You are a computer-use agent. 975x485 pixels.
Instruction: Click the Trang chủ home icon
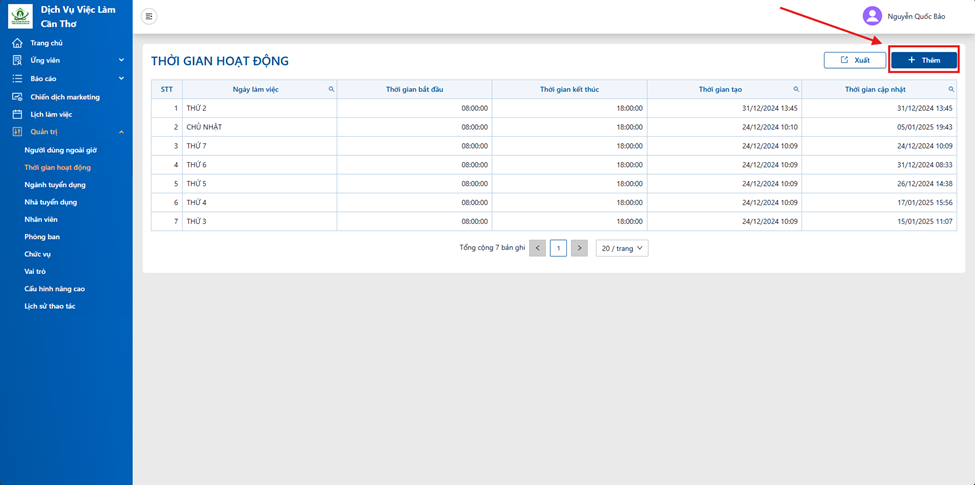(17, 43)
